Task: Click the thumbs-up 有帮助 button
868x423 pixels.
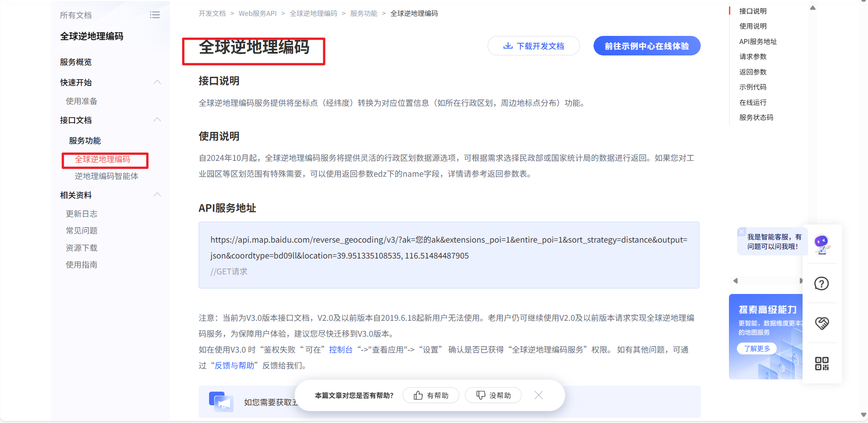Action: coord(431,395)
